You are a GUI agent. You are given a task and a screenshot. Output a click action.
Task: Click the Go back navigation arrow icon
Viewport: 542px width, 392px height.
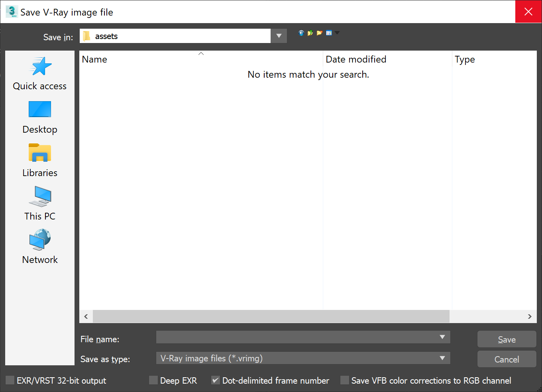tap(301, 33)
